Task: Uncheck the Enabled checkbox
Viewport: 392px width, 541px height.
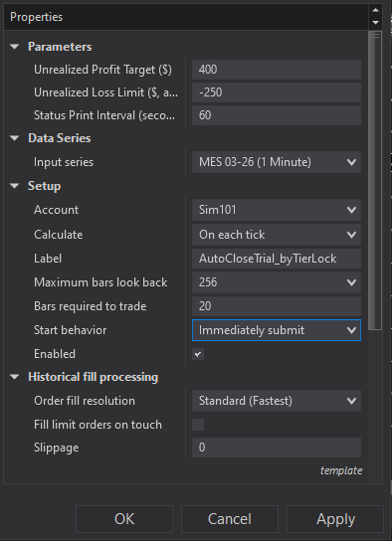Action: click(198, 354)
